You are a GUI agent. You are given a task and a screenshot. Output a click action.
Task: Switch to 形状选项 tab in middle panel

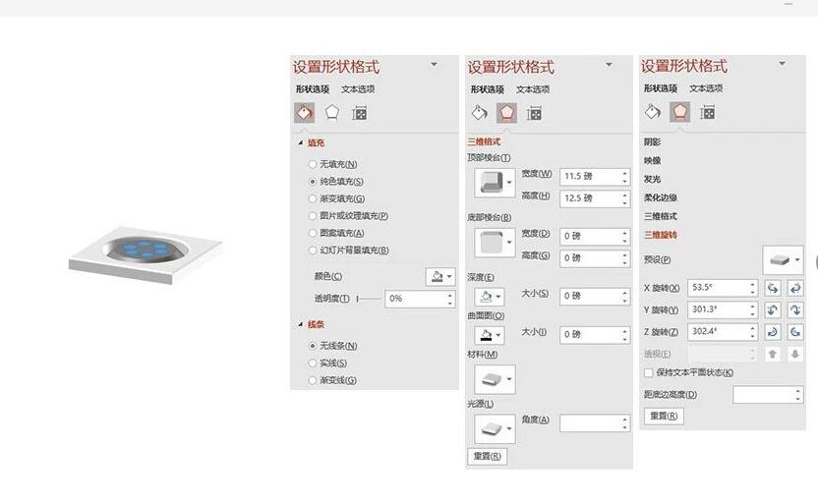(488, 89)
